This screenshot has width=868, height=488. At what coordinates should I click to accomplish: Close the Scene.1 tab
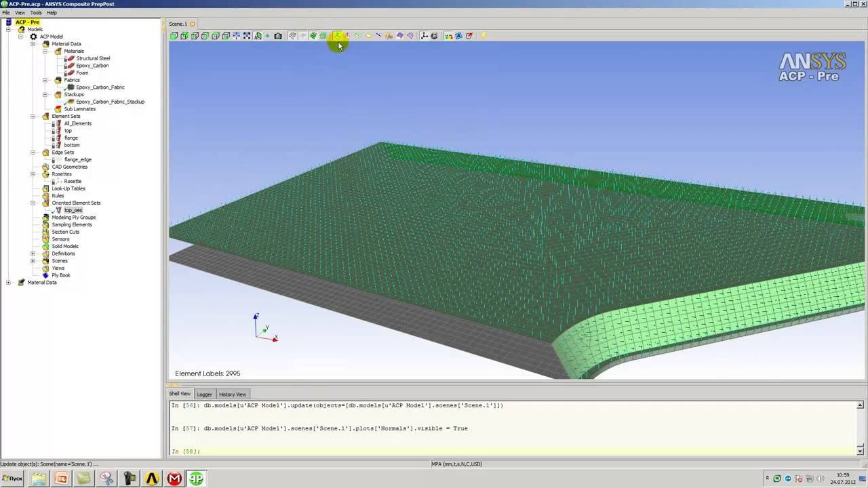click(x=193, y=24)
